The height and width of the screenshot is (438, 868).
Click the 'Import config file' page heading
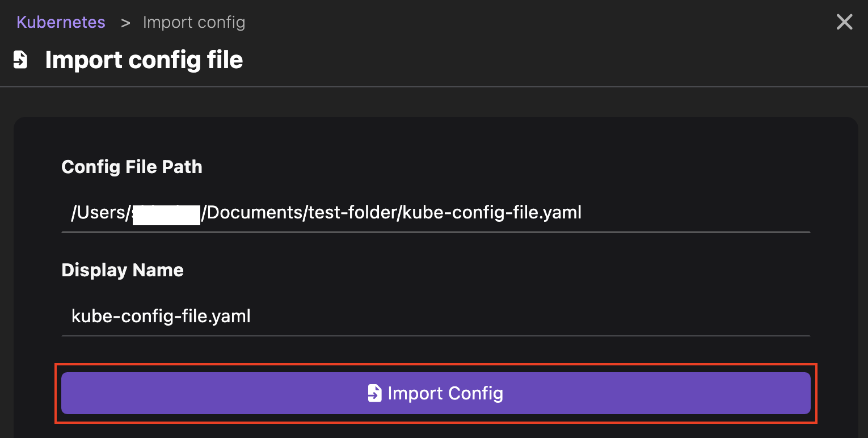coord(144,59)
